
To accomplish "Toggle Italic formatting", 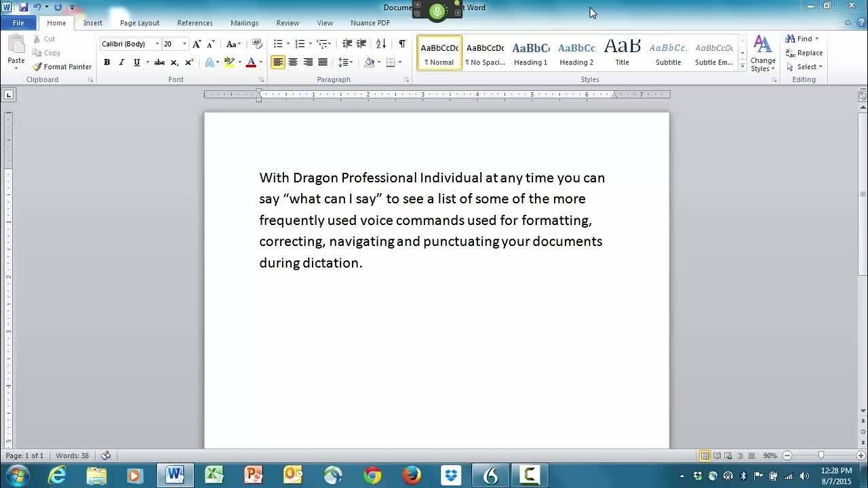I will (x=121, y=62).
